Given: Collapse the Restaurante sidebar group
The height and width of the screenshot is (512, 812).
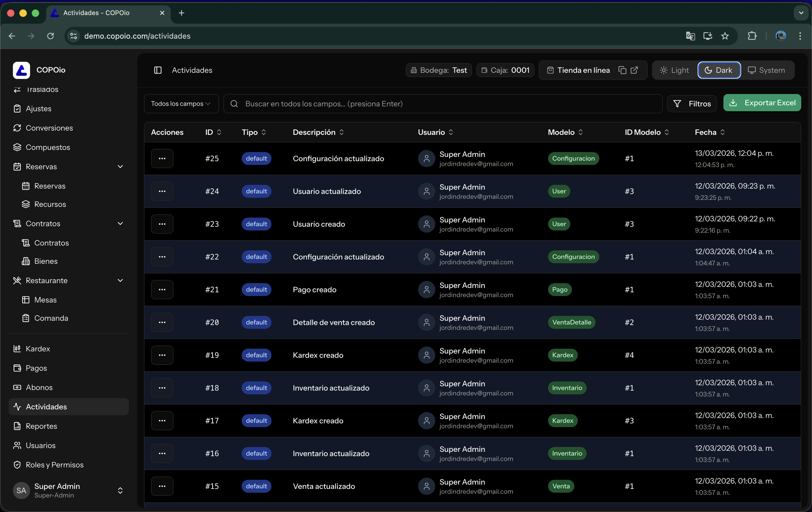Looking at the screenshot, I should point(120,281).
